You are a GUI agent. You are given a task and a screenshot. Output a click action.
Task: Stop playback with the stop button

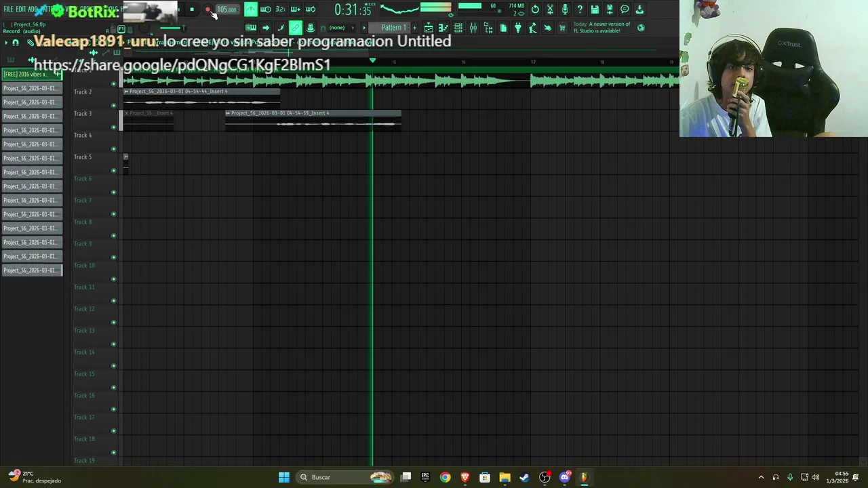[192, 9]
